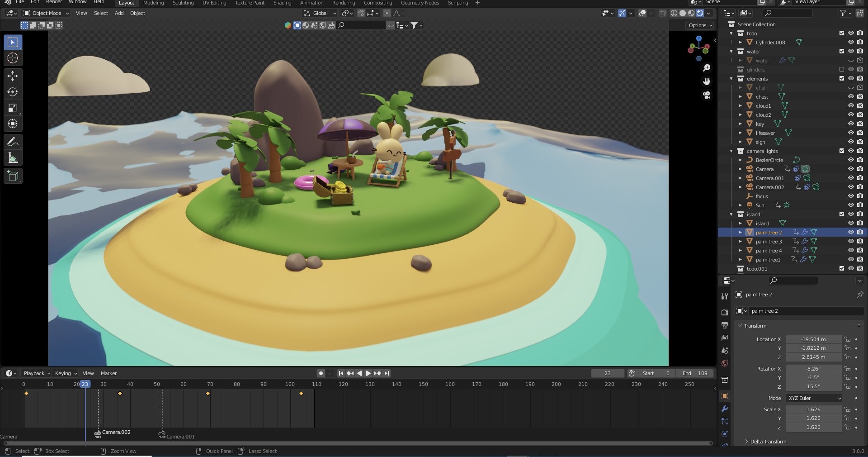Hide the chest object in viewport
This screenshot has width=868, height=457.
point(851,97)
